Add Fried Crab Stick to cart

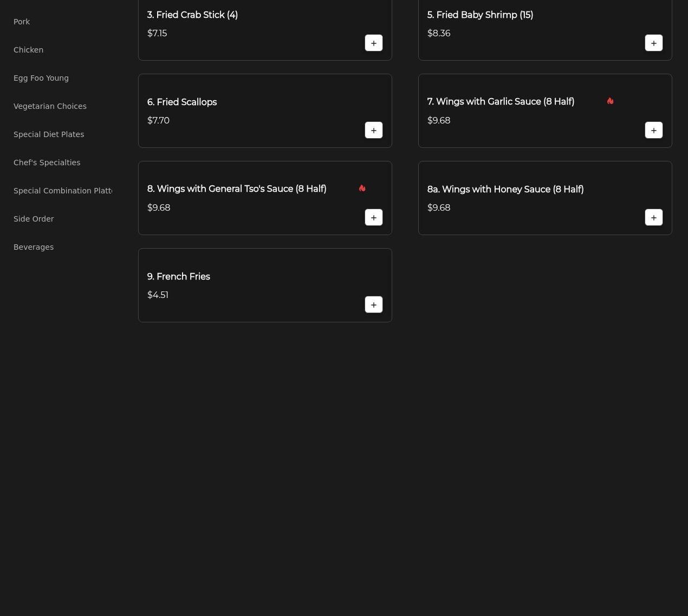[373, 43]
